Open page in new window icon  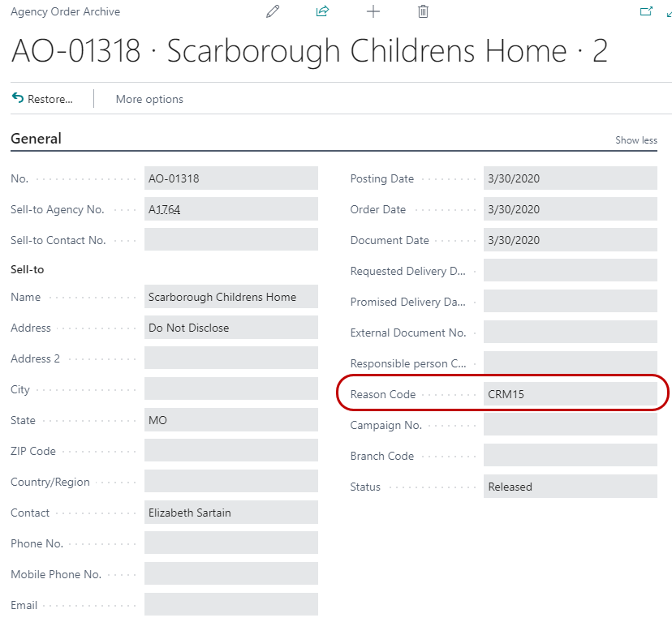[646, 11]
